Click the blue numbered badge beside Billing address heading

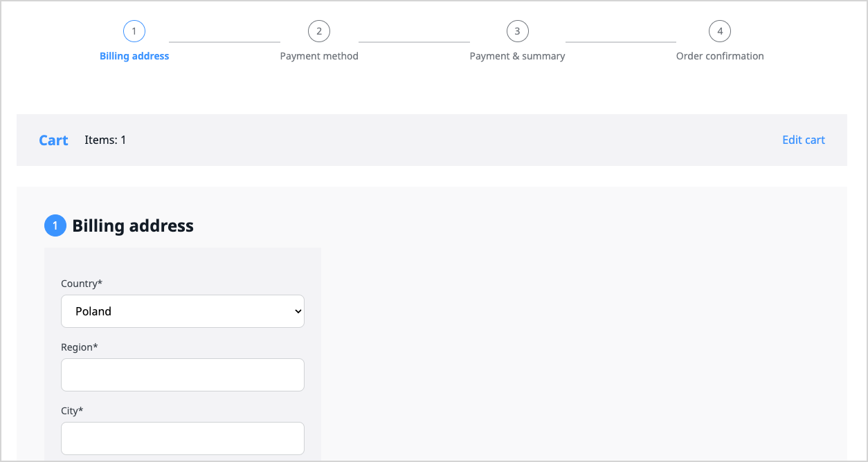point(55,225)
